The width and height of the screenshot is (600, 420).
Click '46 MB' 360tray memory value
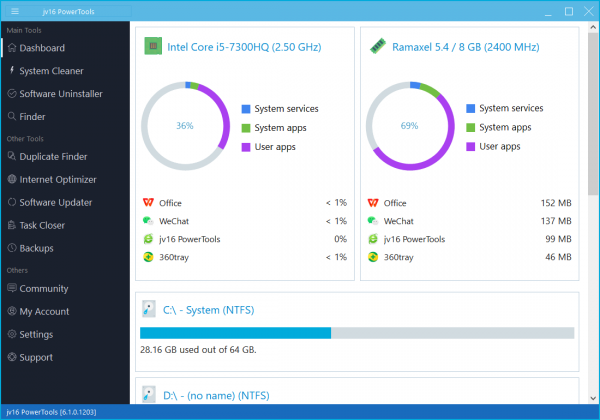558,257
